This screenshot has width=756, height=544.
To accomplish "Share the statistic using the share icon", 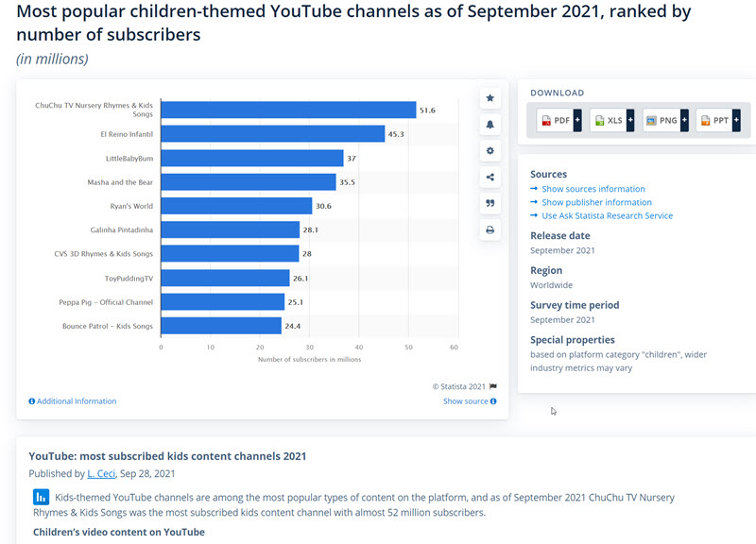I will pos(490,177).
